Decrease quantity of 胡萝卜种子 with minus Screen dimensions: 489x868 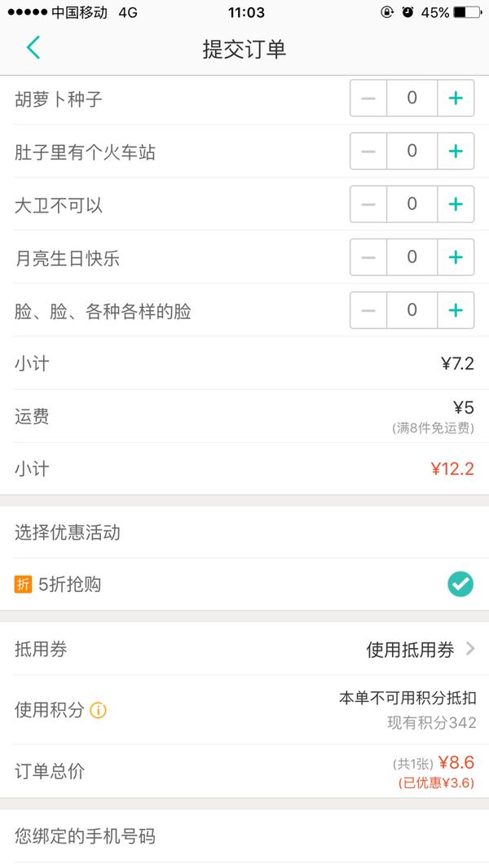pyautogui.click(x=368, y=99)
